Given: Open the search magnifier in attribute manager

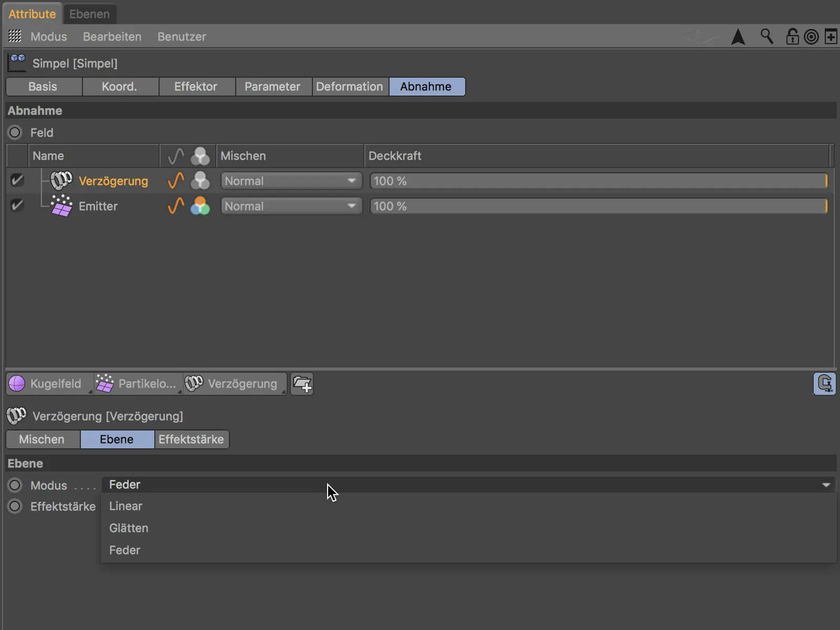Looking at the screenshot, I should coord(767,36).
